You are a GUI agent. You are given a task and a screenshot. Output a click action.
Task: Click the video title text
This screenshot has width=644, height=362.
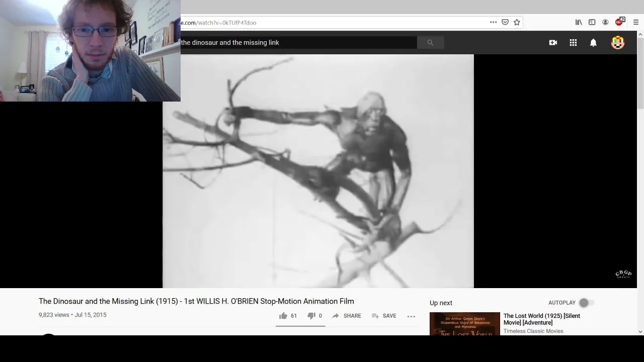tap(196, 301)
